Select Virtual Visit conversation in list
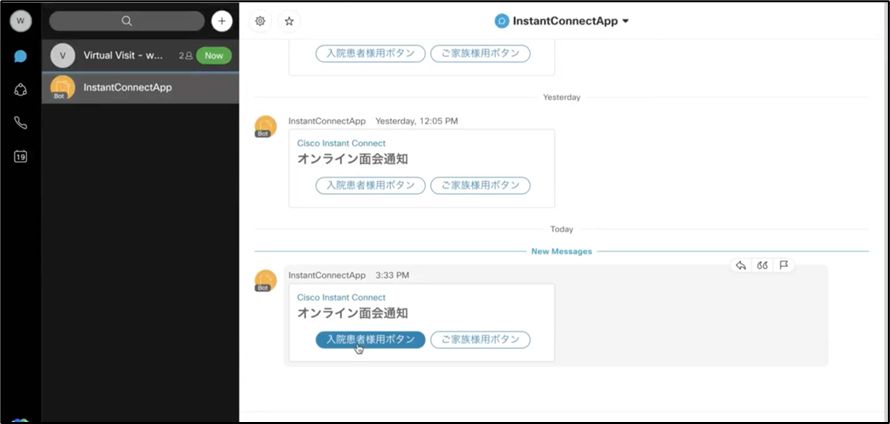Viewport: 890px width, 424px height. [140, 56]
